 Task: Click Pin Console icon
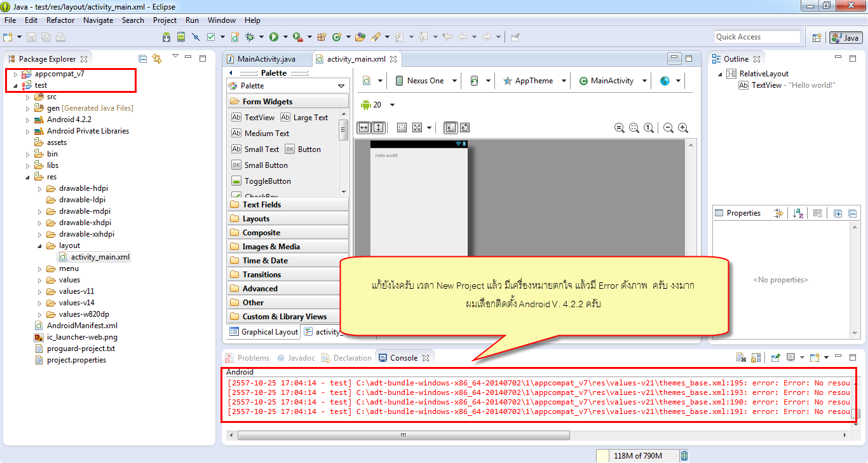point(775,358)
